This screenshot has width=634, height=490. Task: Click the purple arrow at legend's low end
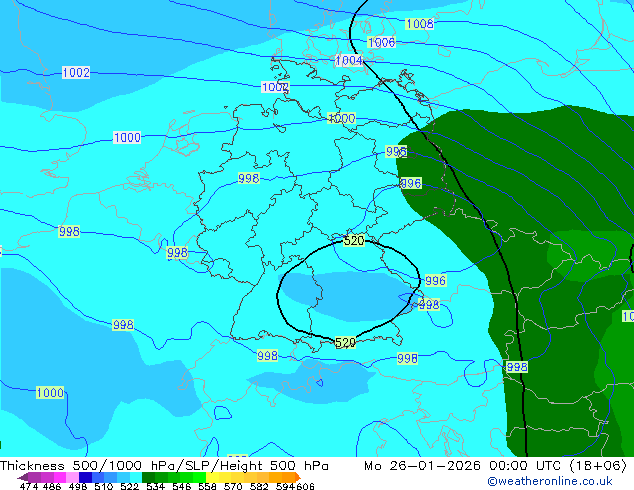(x=23, y=477)
